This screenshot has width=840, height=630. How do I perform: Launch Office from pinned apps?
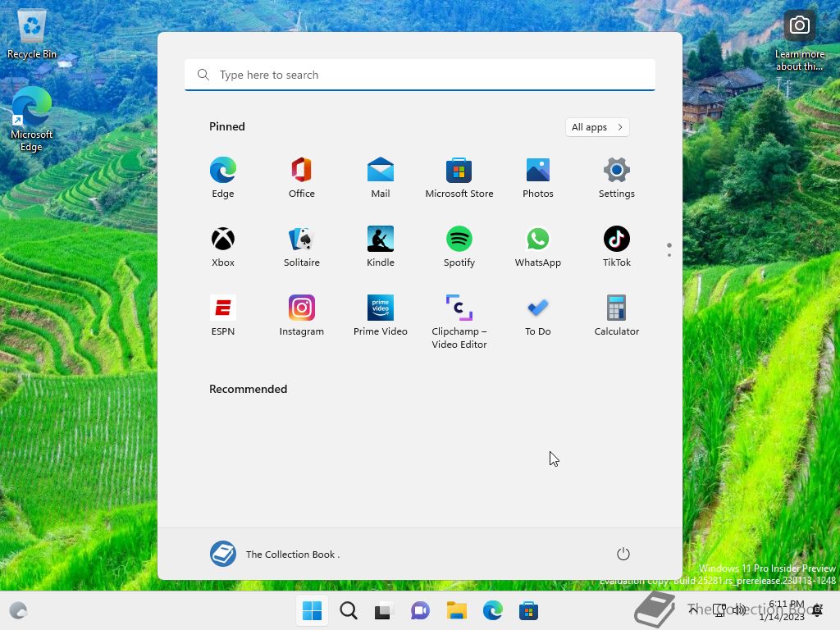(x=302, y=178)
